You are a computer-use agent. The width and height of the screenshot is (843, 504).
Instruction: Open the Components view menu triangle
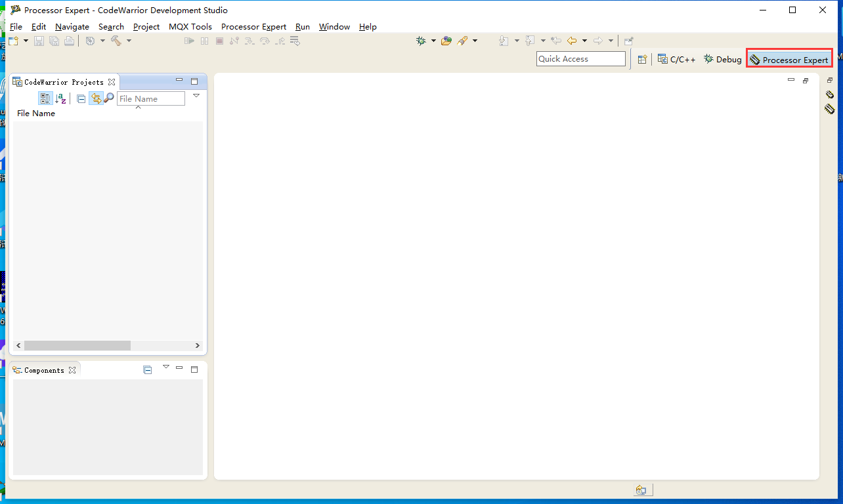[x=166, y=367]
